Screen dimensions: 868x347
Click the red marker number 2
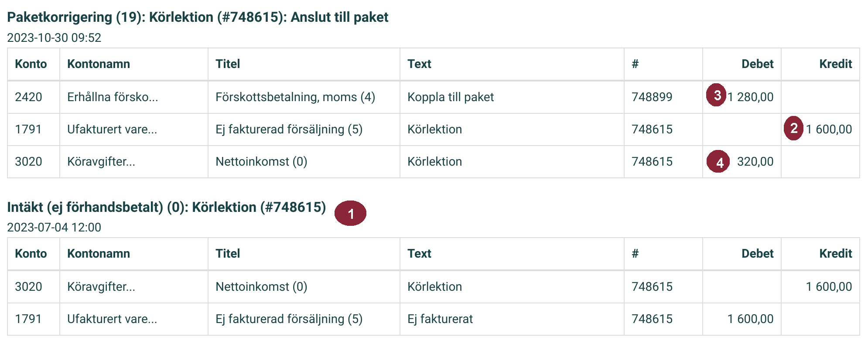pos(793,128)
